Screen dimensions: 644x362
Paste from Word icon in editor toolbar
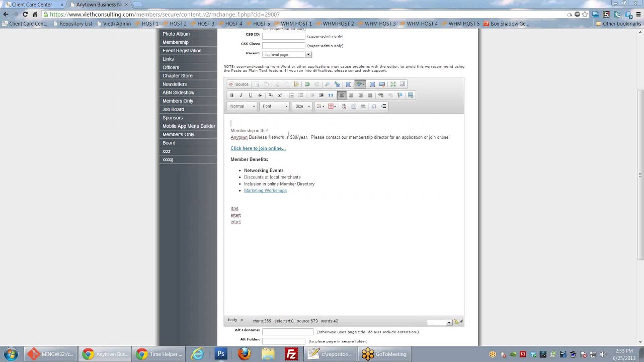point(296,84)
